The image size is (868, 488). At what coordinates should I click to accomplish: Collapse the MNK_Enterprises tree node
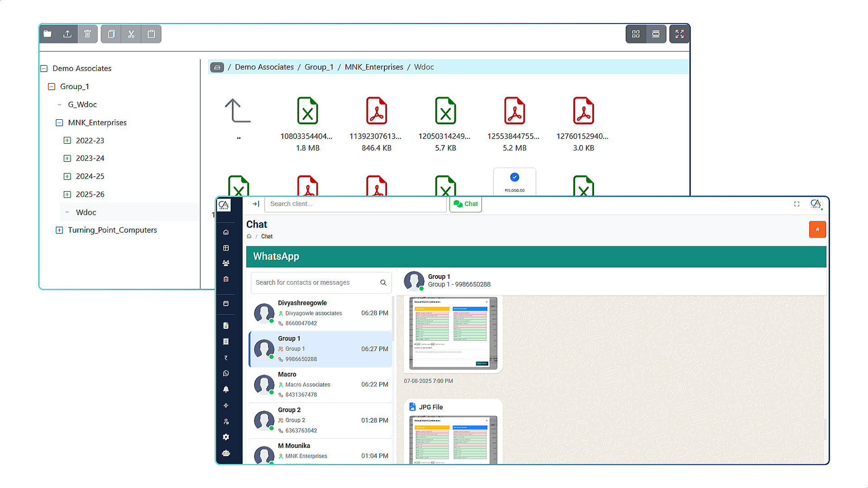(59, 122)
